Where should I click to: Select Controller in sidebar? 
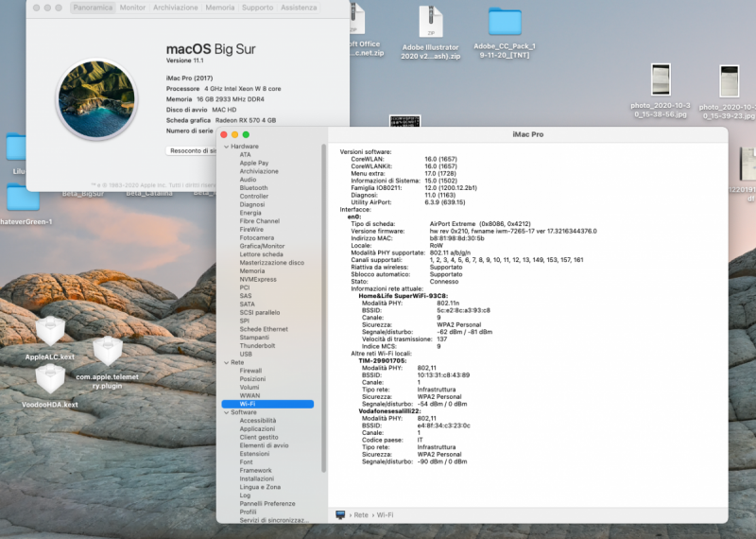(x=253, y=197)
